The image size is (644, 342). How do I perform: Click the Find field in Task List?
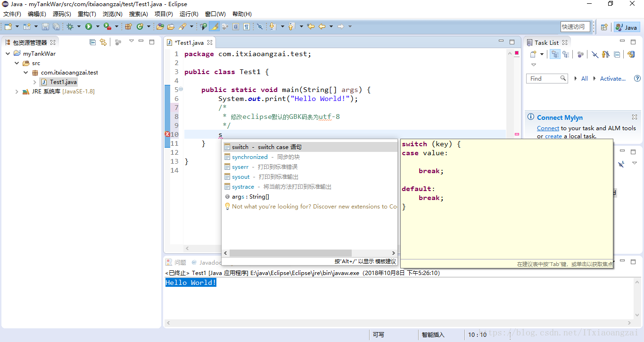pyautogui.click(x=547, y=79)
